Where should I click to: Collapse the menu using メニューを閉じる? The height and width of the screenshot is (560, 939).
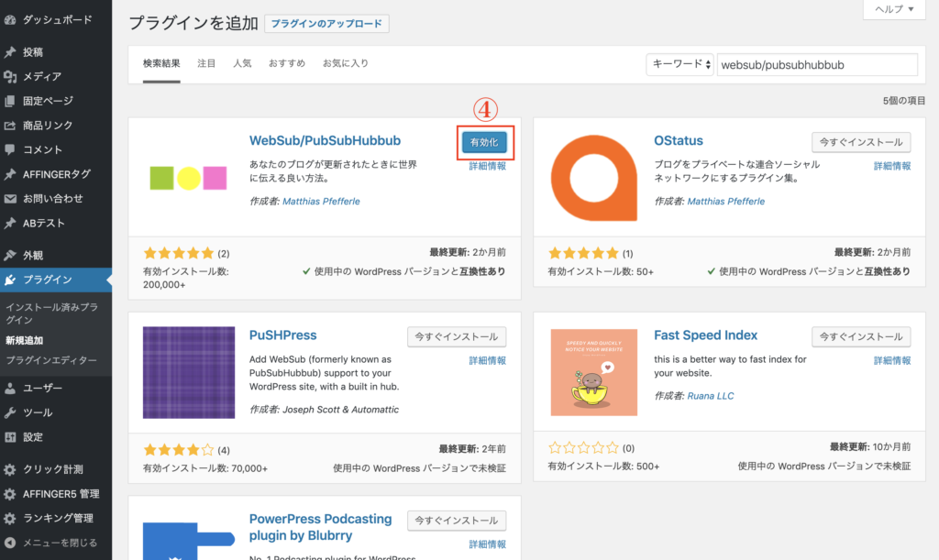[55, 543]
